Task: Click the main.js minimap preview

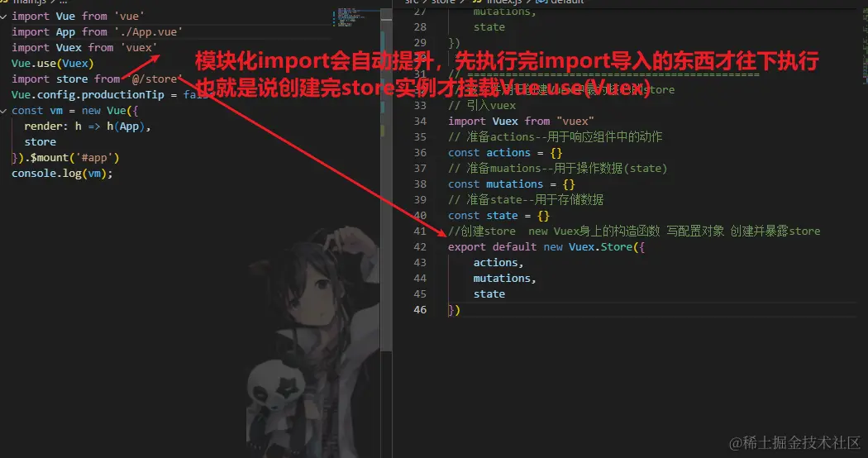Action: click(x=350, y=17)
